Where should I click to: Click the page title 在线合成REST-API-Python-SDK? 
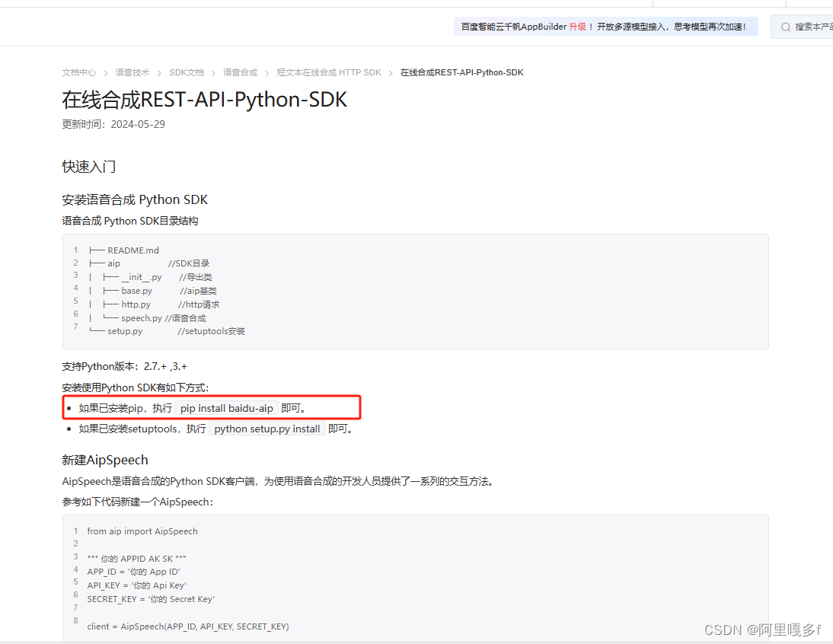pos(205,100)
